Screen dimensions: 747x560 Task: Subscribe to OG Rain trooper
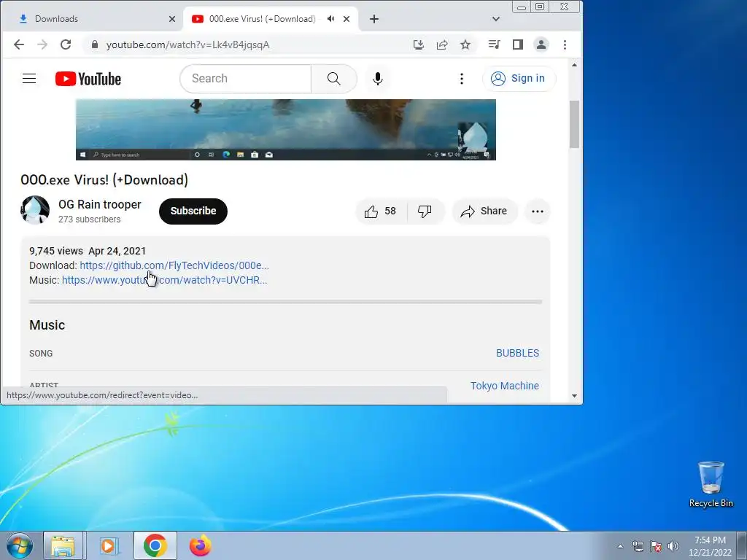click(193, 211)
